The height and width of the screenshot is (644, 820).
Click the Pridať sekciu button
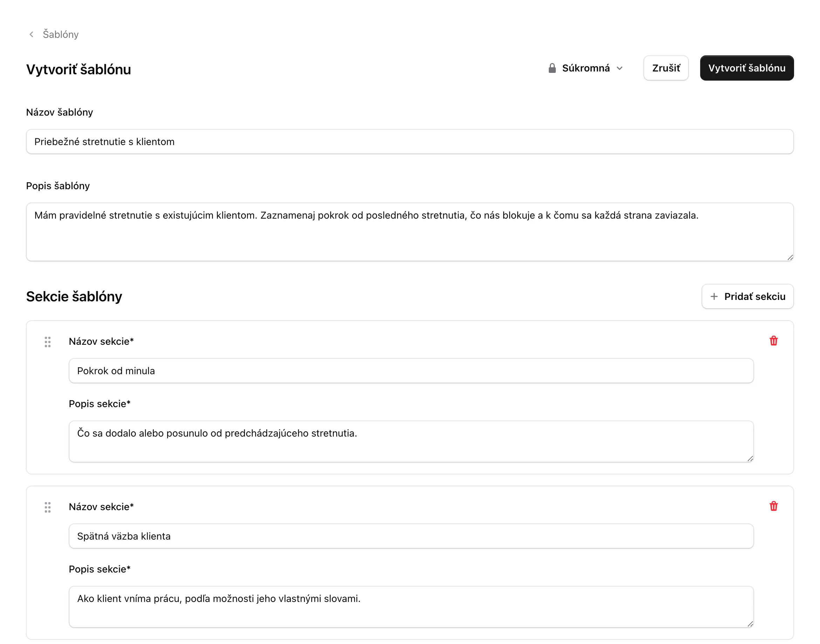(x=747, y=296)
